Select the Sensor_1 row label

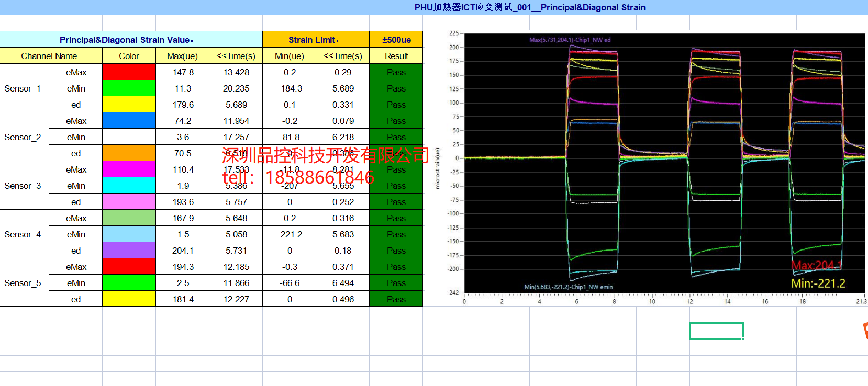click(x=24, y=88)
